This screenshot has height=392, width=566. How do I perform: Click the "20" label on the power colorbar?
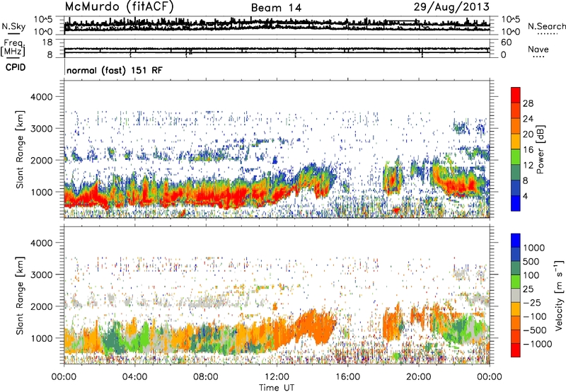528,134
